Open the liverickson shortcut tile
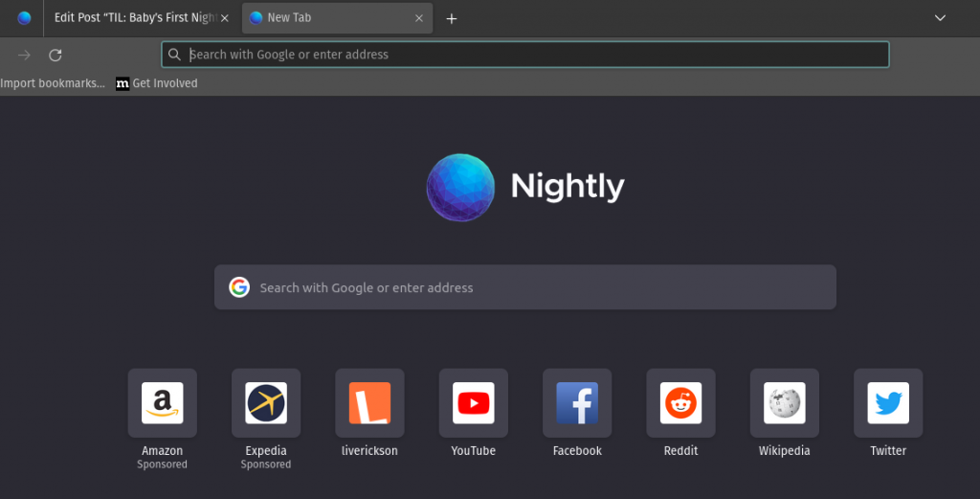980x499 pixels. click(369, 402)
